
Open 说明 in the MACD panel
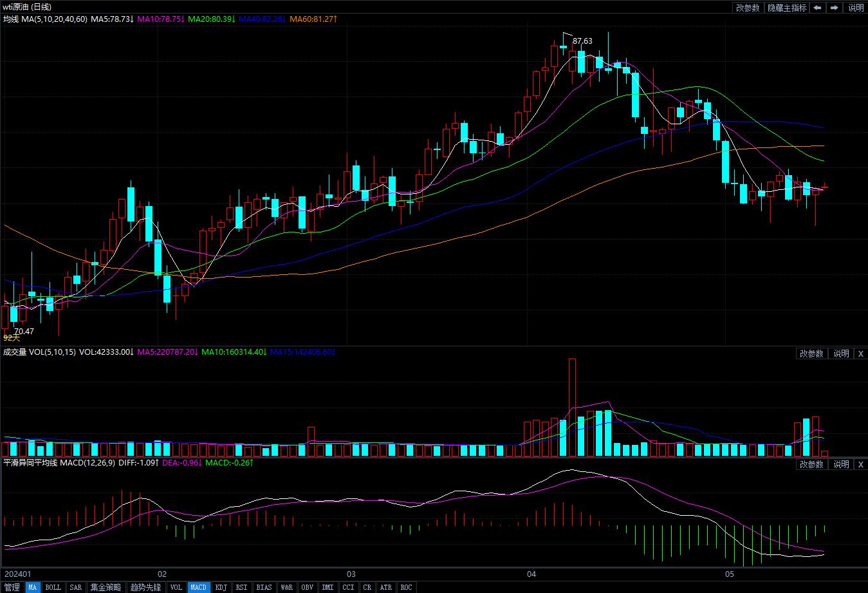click(x=841, y=464)
